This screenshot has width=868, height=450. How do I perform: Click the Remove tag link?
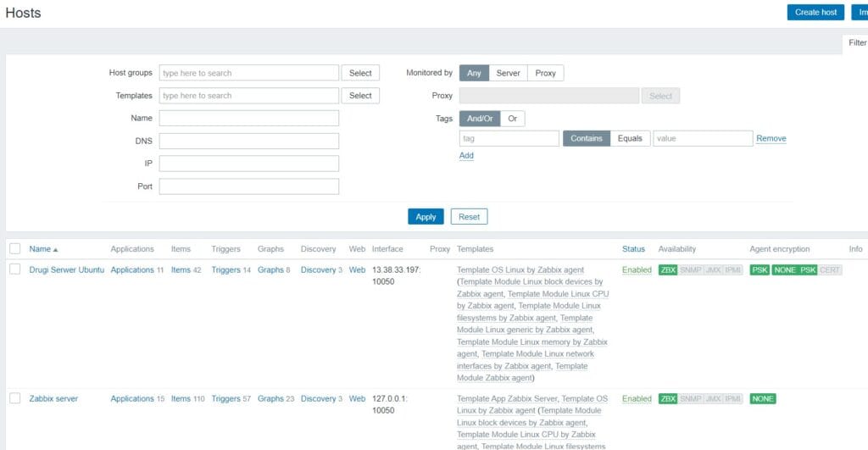tap(771, 138)
